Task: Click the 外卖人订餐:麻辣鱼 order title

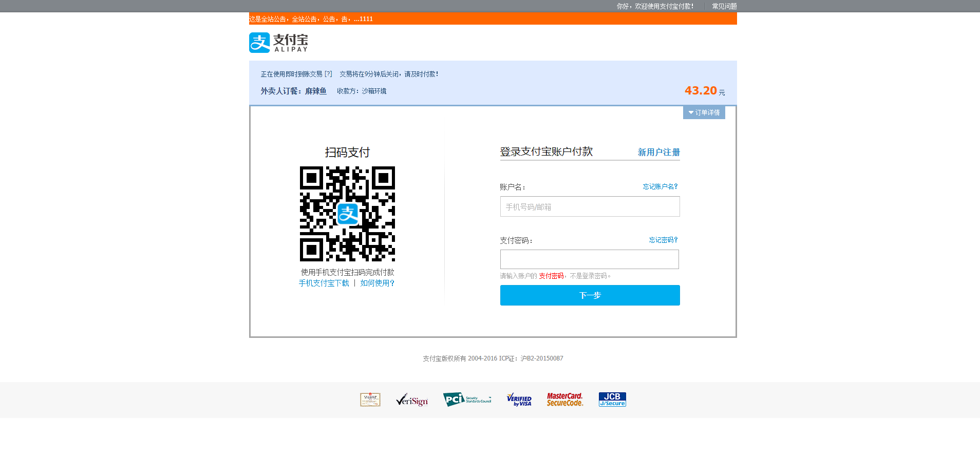Action: click(x=293, y=91)
